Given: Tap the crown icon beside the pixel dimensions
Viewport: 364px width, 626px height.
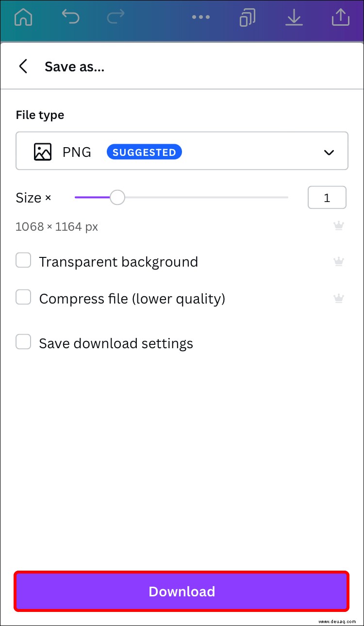Looking at the screenshot, I should point(339,226).
